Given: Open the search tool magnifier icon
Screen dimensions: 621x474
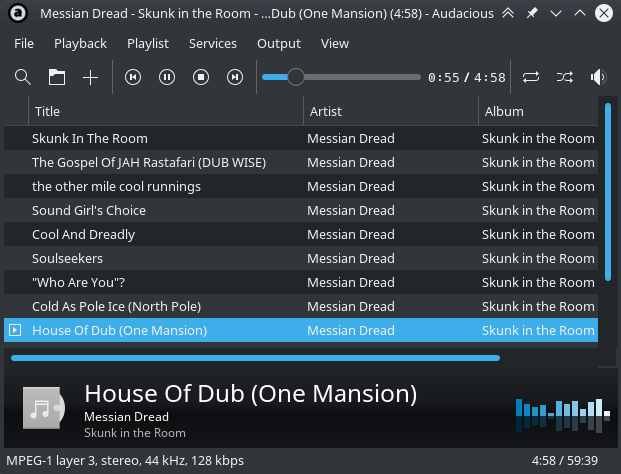Looking at the screenshot, I should 23,77.
